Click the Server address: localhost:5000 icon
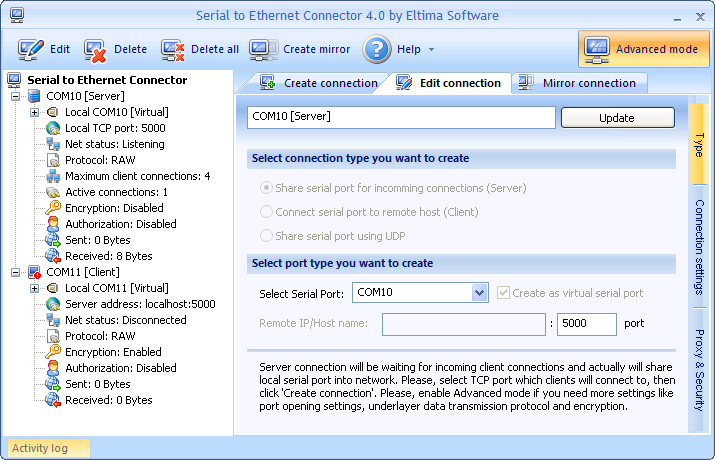 53,304
